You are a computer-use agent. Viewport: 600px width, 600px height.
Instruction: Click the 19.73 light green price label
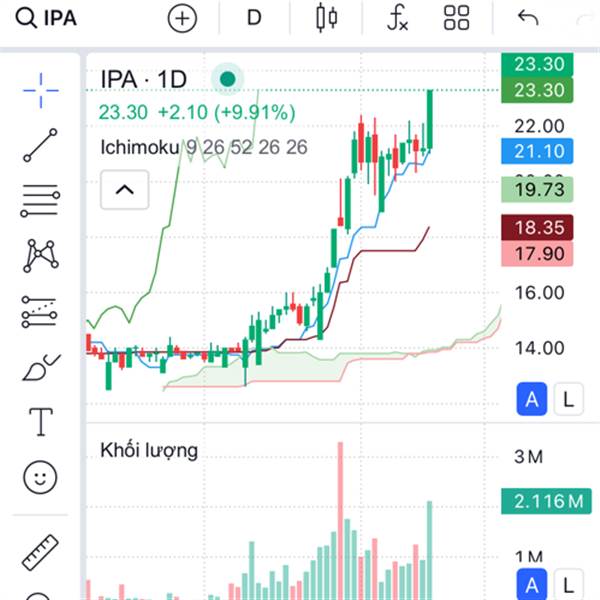click(x=537, y=189)
